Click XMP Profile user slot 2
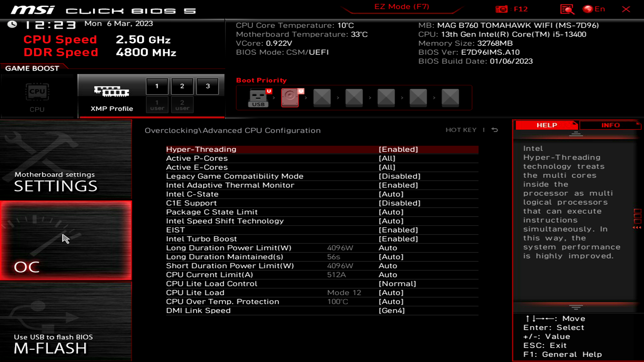The width and height of the screenshot is (644, 362). pos(182,105)
